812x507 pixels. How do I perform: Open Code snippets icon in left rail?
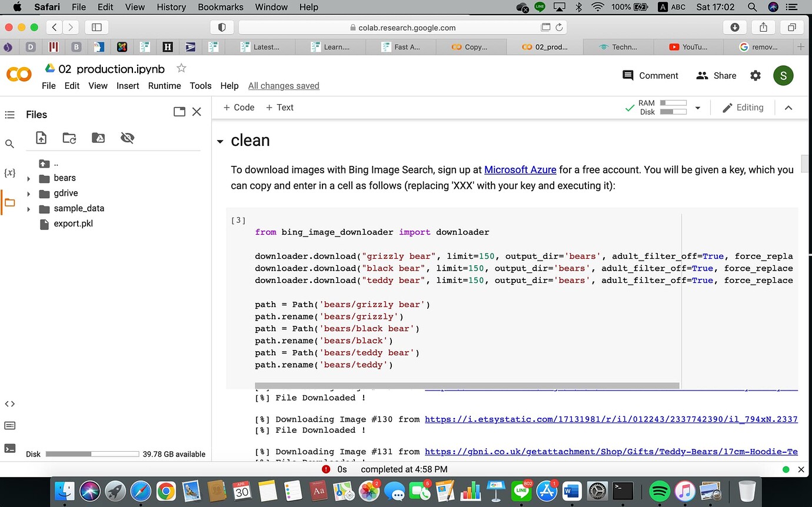point(9,403)
